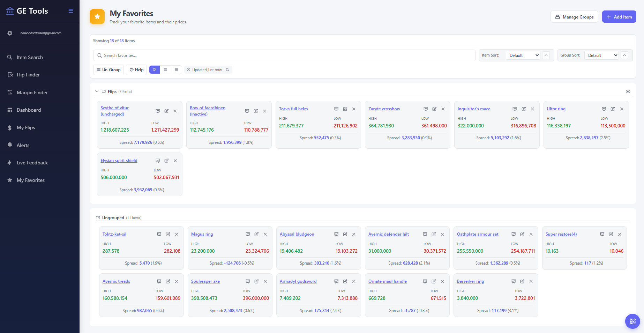Open Margin Finder page

coord(32,92)
